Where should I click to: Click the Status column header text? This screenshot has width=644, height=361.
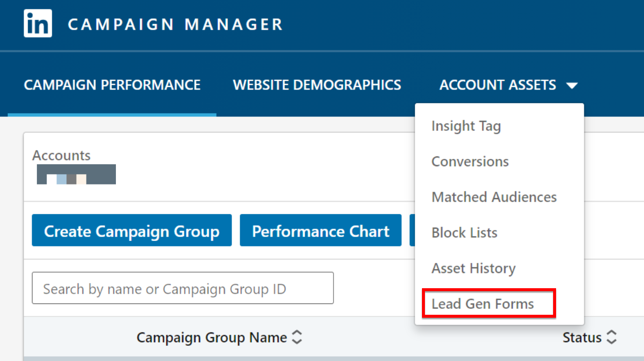pyautogui.click(x=582, y=337)
